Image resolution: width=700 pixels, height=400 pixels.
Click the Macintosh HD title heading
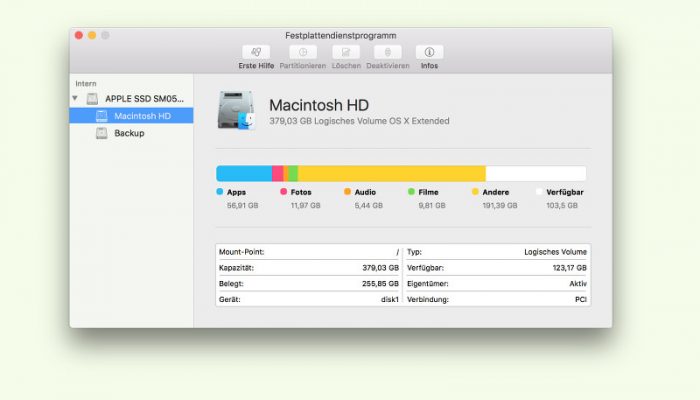[x=319, y=105]
